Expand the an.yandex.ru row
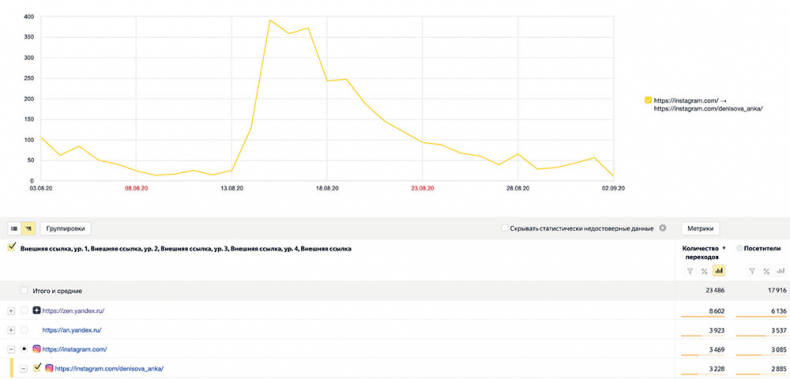Image resolution: width=790 pixels, height=380 pixels. click(x=11, y=330)
